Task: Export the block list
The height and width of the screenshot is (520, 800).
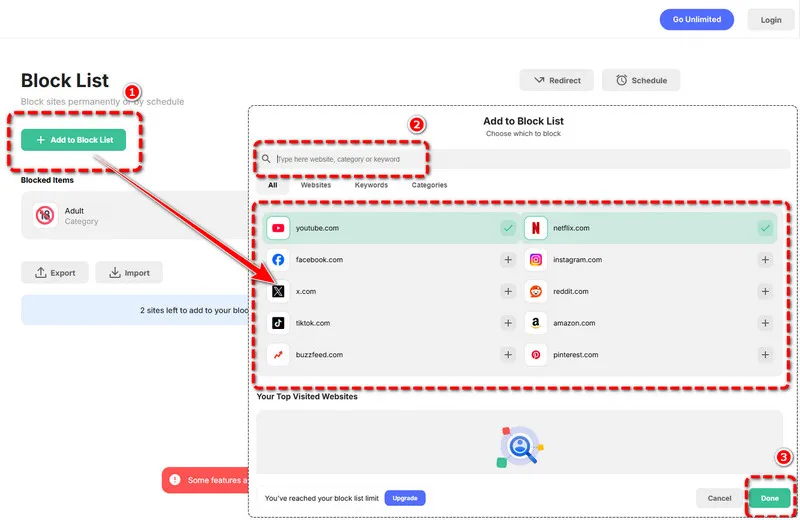Action: point(55,273)
